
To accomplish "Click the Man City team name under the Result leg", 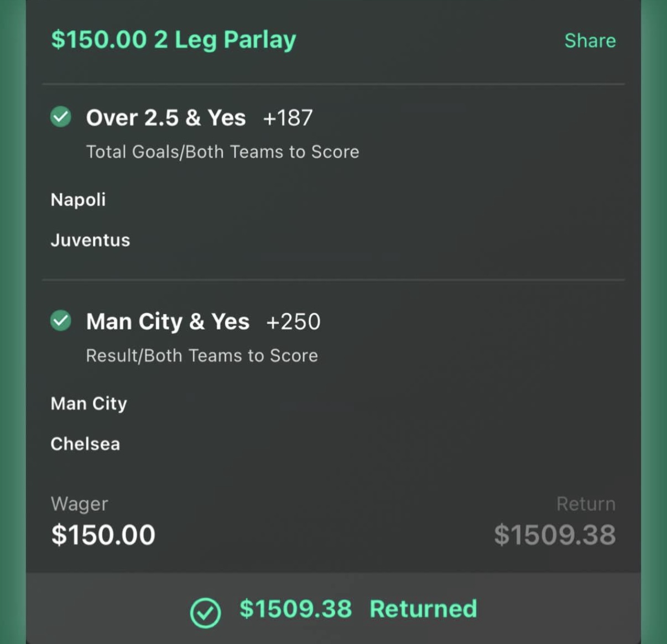I will click(88, 404).
